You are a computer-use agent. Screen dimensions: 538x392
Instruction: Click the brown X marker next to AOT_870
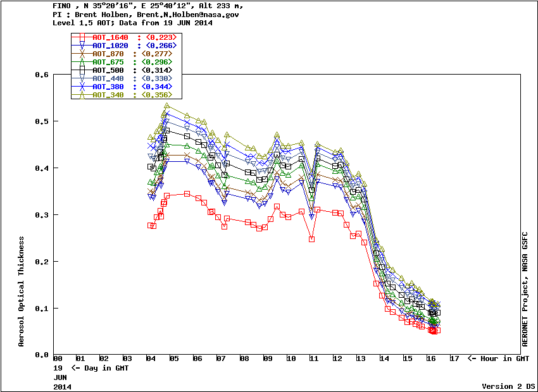(x=82, y=54)
